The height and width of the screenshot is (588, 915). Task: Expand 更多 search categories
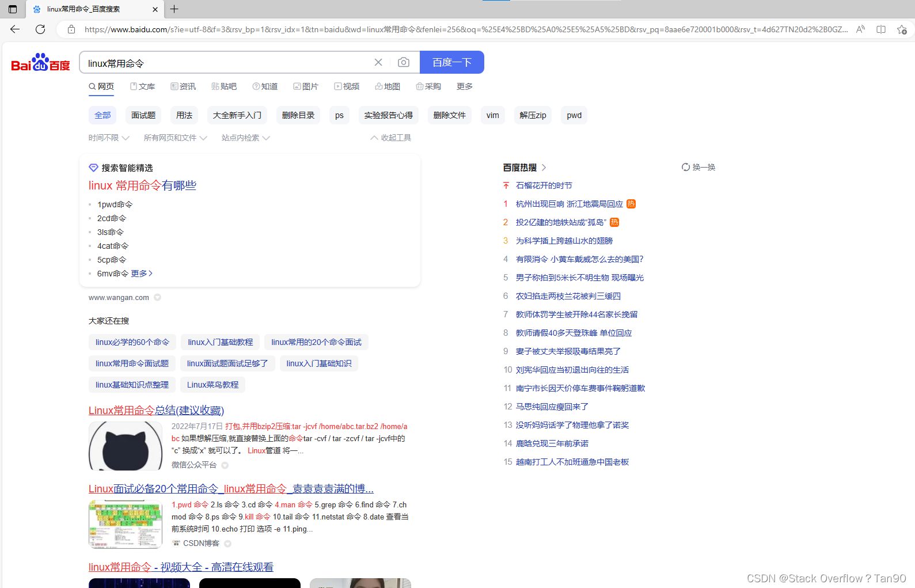[x=465, y=86]
